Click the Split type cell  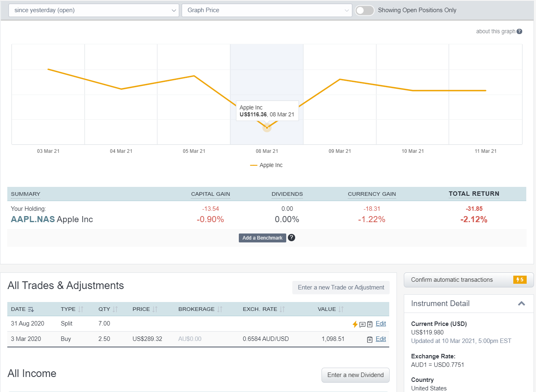point(66,323)
